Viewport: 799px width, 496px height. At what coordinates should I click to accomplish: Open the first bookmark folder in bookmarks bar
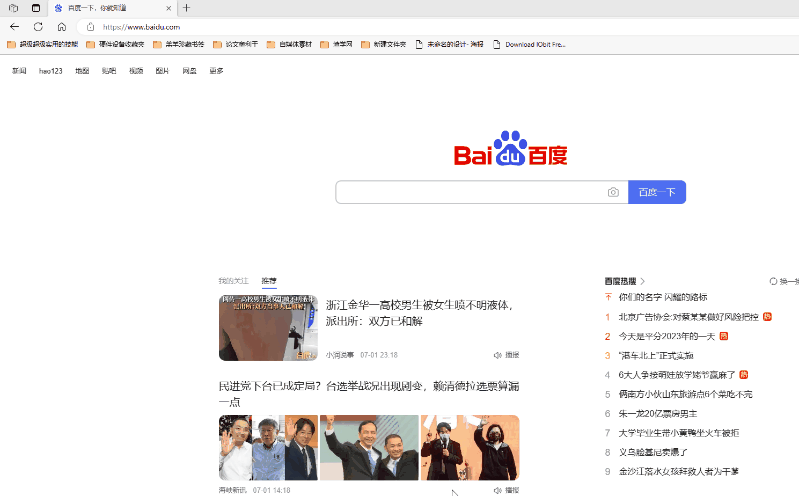[x=43, y=44]
